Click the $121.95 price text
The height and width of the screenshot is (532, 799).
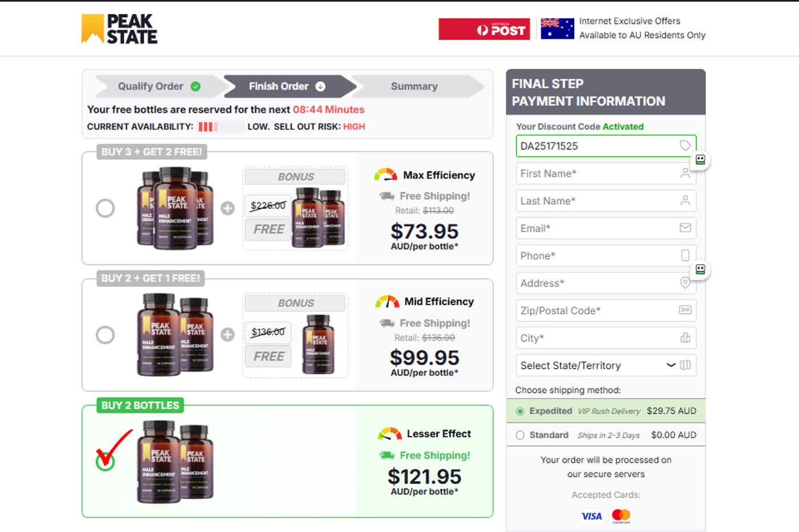tap(425, 477)
